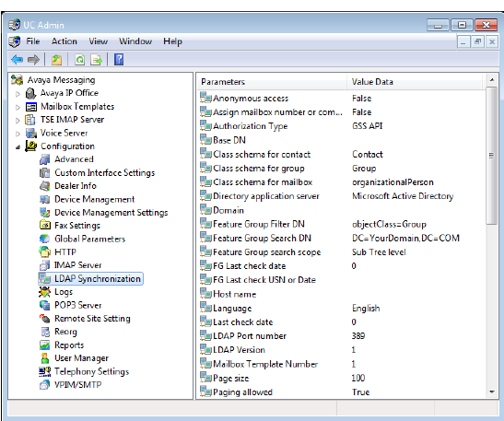This screenshot has width=504, height=421.
Task: Click the IMAP Server node icon
Action: [x=44, y=265]
